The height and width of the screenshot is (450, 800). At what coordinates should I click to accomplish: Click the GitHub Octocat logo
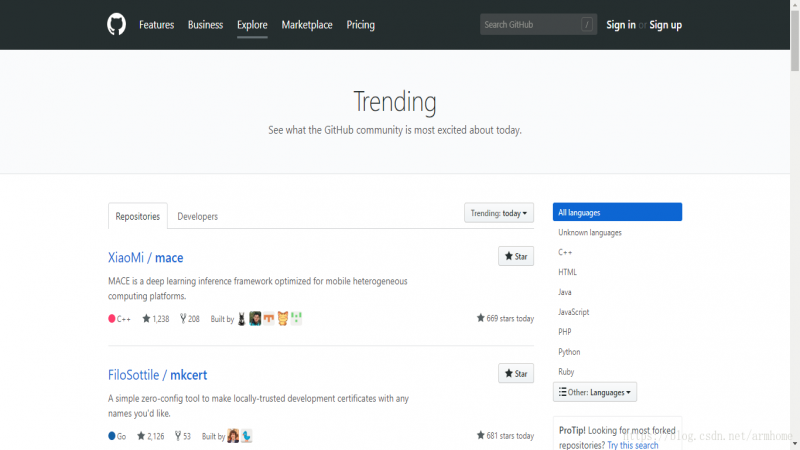117,25
